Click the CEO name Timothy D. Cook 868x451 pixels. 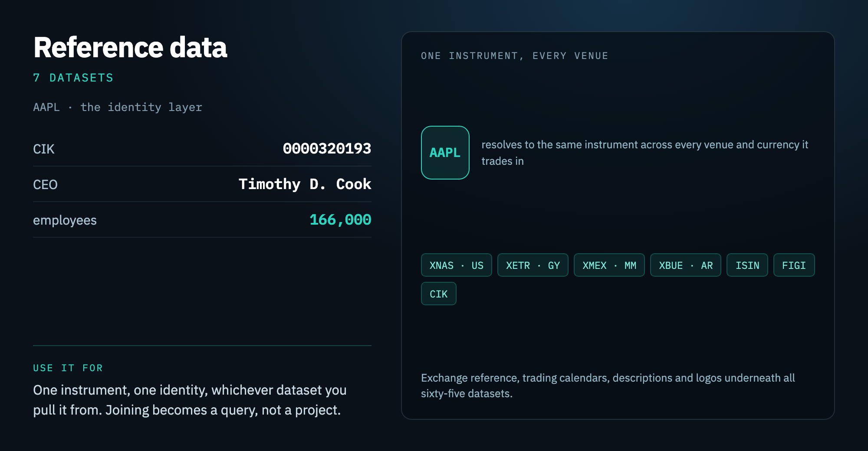305,184
